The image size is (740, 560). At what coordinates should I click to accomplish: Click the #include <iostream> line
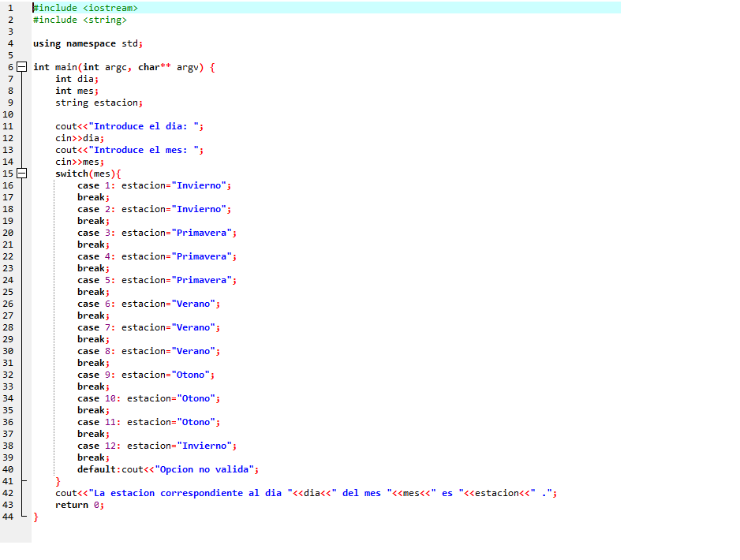click(x=85, y=8)
